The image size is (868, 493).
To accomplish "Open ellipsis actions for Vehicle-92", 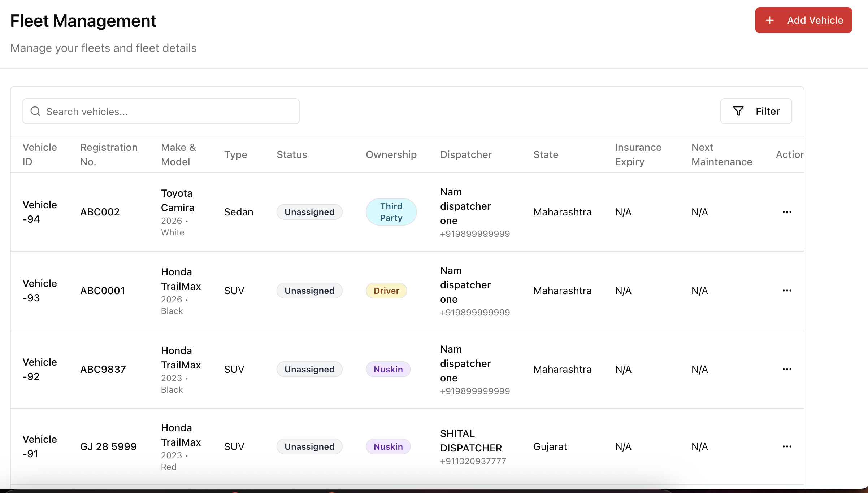I will (x=787, y=369).
